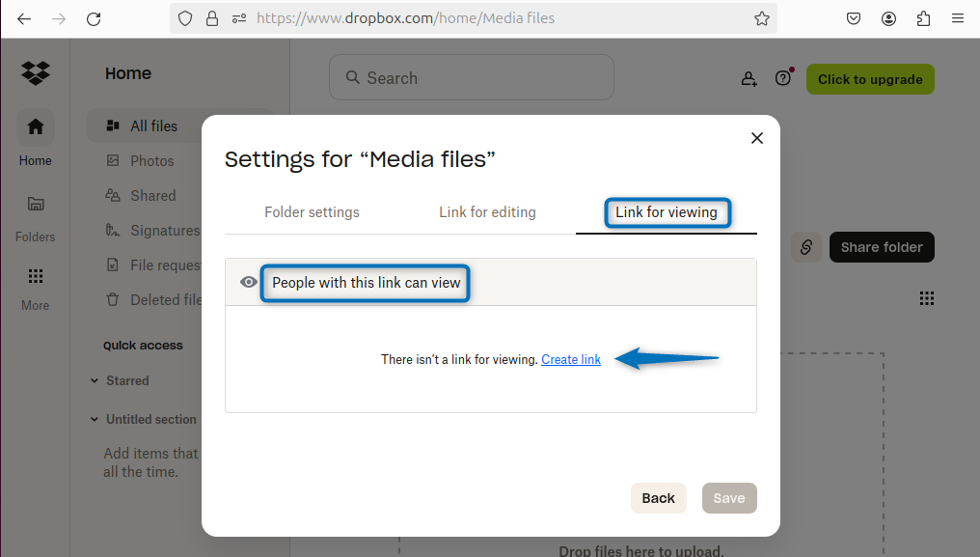Switch to the Link for editing tab
The image size is (980, 557).
pyautogui.click(x=487, y=212)
